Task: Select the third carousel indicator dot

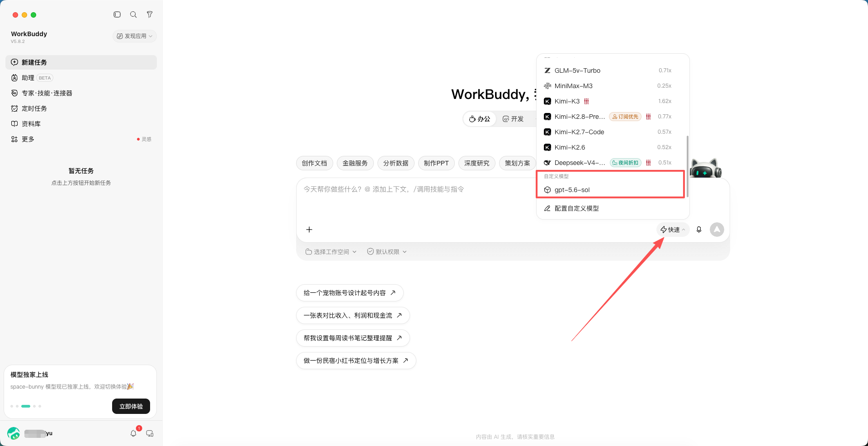Action: coord(26,406)
